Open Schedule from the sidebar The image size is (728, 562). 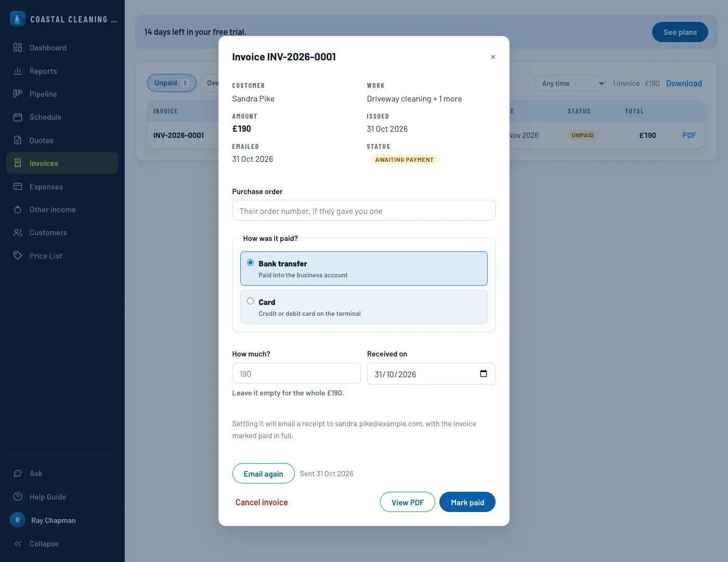pyautogui.click(x=62, y=117)
